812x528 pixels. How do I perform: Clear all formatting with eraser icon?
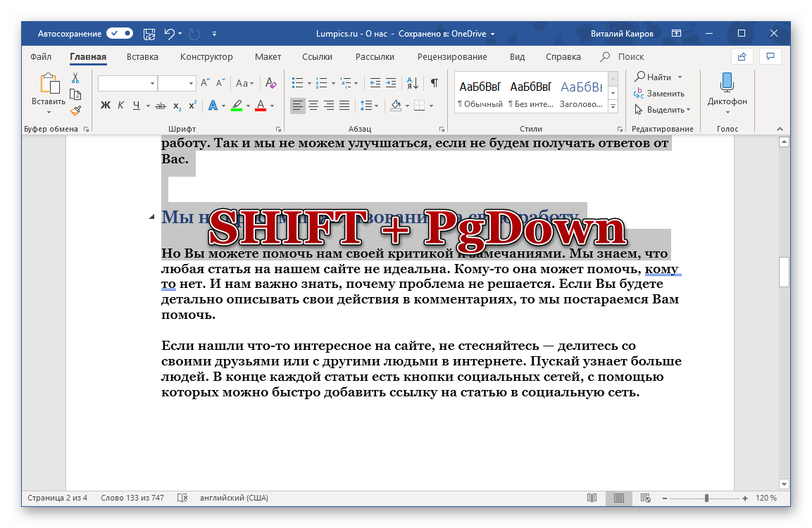(270, 83)
